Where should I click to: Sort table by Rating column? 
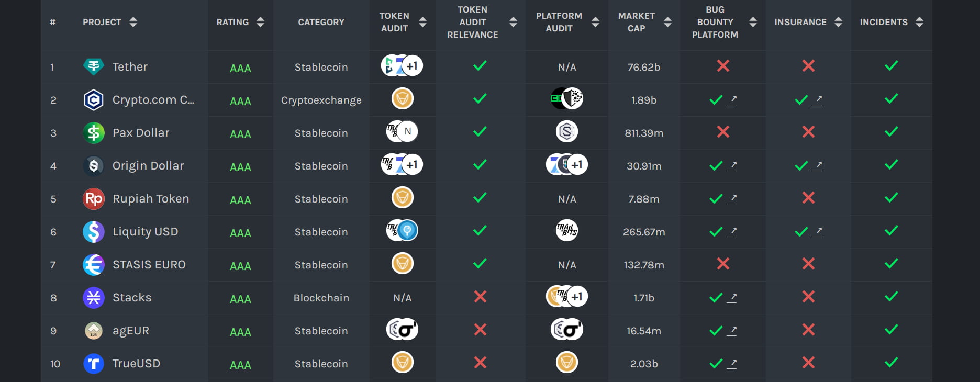260,22
